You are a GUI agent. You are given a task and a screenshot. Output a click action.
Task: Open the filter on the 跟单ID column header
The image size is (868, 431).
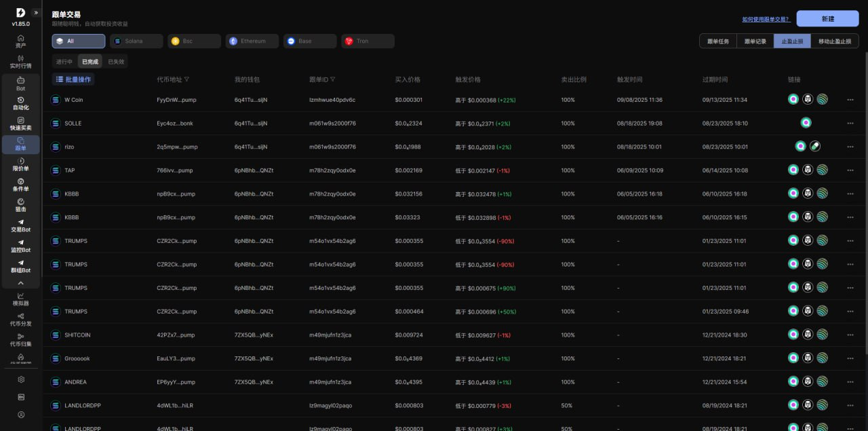pyautogui.click(x=332, y=79)
